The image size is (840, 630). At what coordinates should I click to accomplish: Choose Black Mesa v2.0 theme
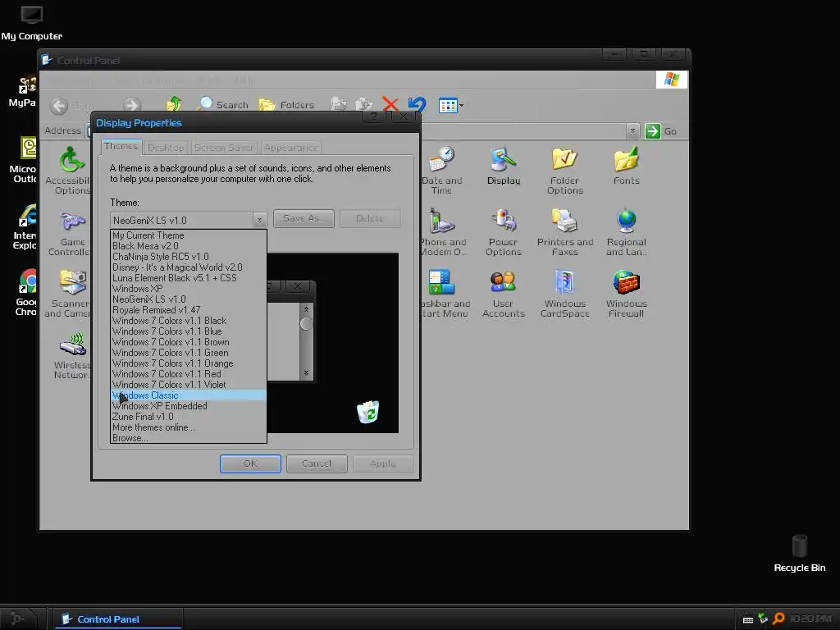(x=188, y=246)
